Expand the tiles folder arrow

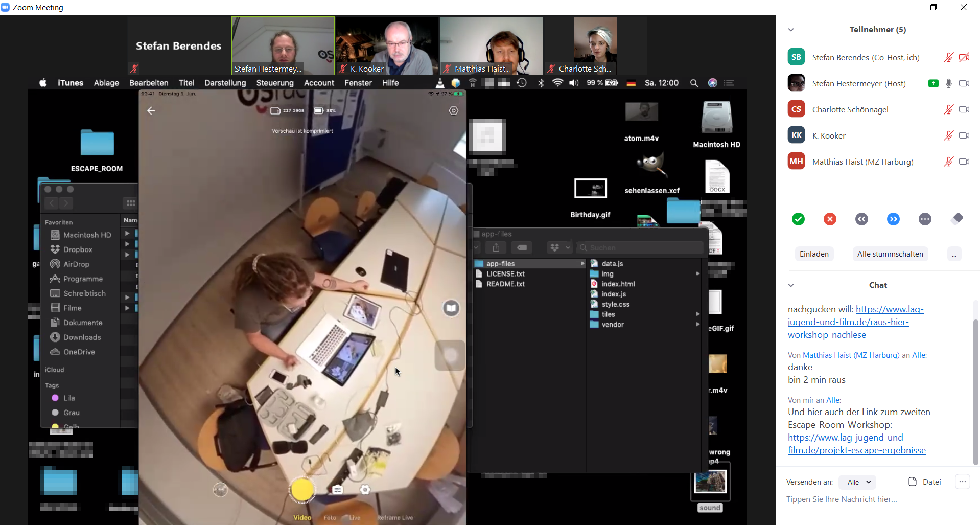coord(698,314)
